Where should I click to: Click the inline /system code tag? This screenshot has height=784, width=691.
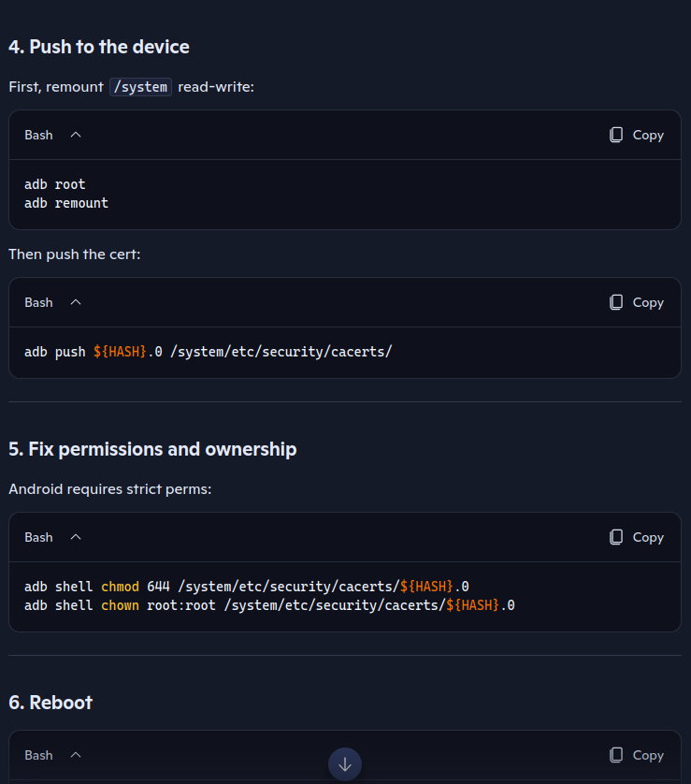pos(140,87)
